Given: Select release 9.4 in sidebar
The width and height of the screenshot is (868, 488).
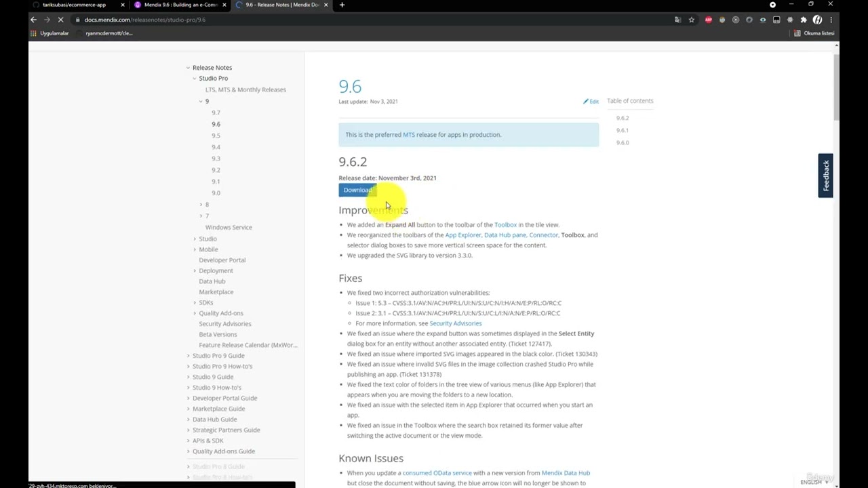Looking at the screenshot, I should pos(216,147).
